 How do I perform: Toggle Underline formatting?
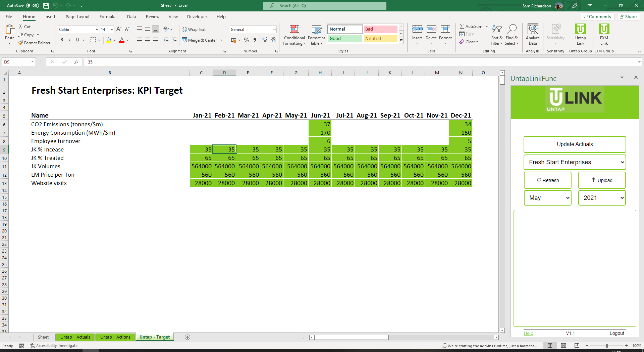pyautogui.click(x=78, y=40)
